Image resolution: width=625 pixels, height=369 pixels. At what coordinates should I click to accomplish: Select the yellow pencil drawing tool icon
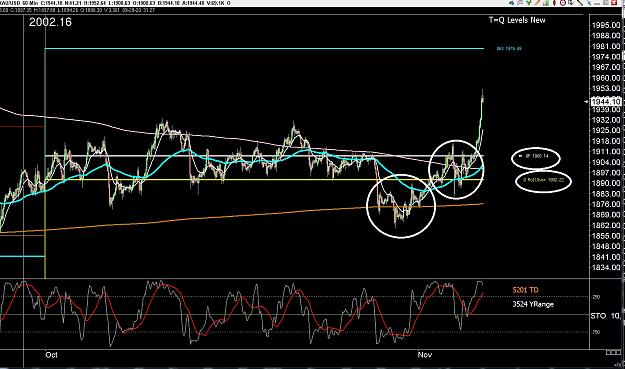pyautogui.click(x=537, y=2)
